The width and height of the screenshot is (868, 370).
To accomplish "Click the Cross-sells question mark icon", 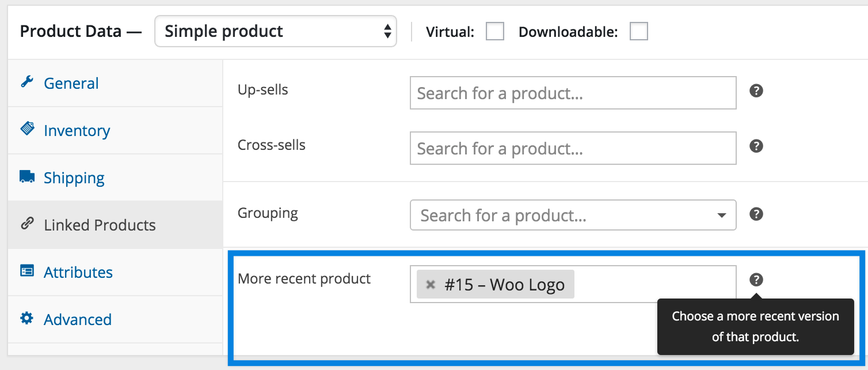I will (x=756, y=146).
